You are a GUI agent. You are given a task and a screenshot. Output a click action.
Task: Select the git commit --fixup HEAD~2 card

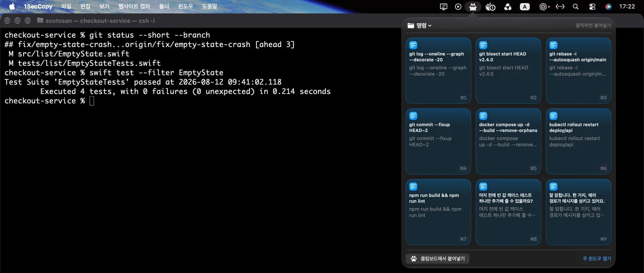[438, 142]
